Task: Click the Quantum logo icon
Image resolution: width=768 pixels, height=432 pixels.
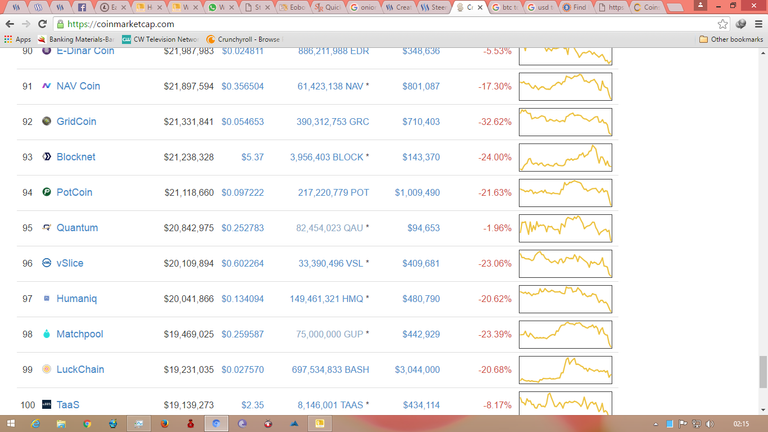Action: (47, 227)
